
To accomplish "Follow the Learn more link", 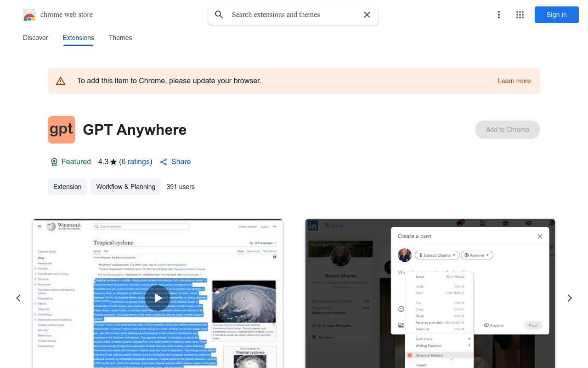I will click(x=514, y=81).
